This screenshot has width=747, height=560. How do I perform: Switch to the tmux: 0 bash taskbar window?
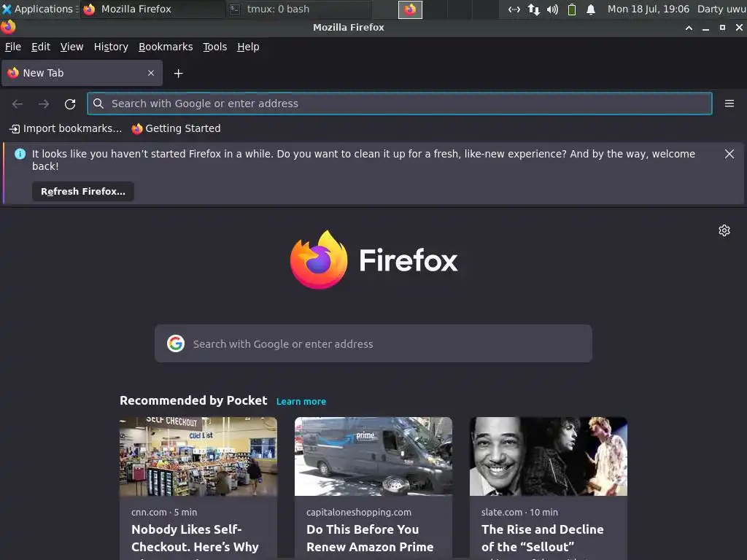pyautogui.click(x=298, y=9)
